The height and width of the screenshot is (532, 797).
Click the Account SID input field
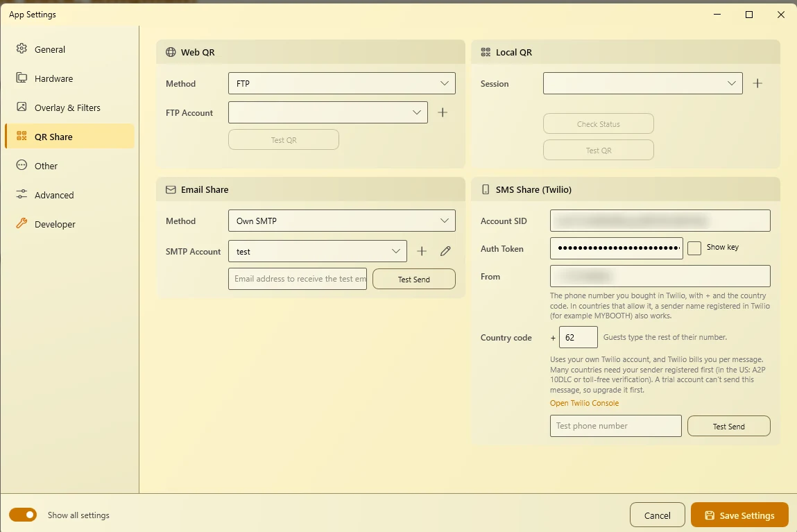point(660,221)
